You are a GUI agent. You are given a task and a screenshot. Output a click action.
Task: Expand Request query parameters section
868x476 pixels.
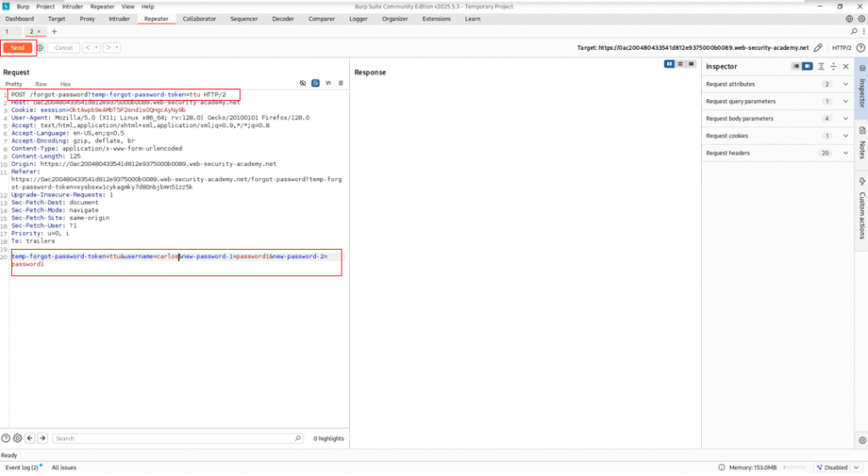point(778,101)
